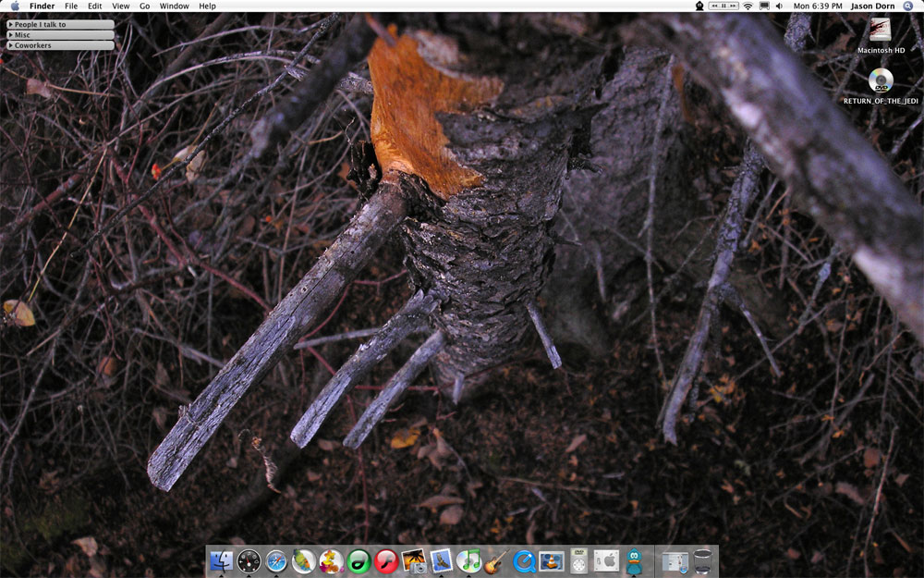Click 'Jason Dorn' user switching menu
The image size is (924, 578).
coord(871,6)
